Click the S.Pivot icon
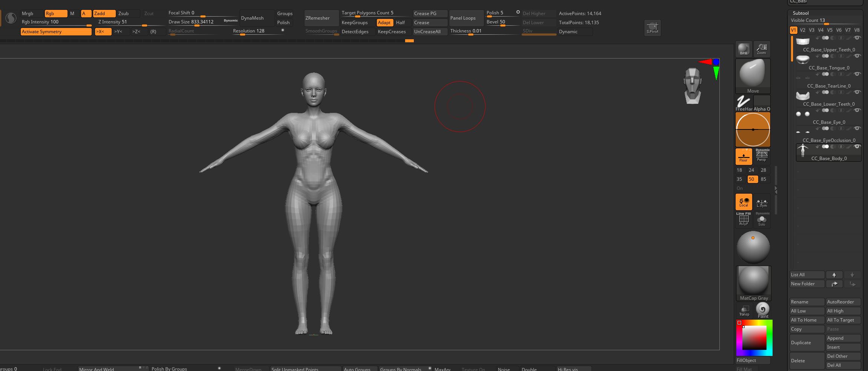Image resolution: width=868 pixels, height=371 pixels. tap(652, 28)
